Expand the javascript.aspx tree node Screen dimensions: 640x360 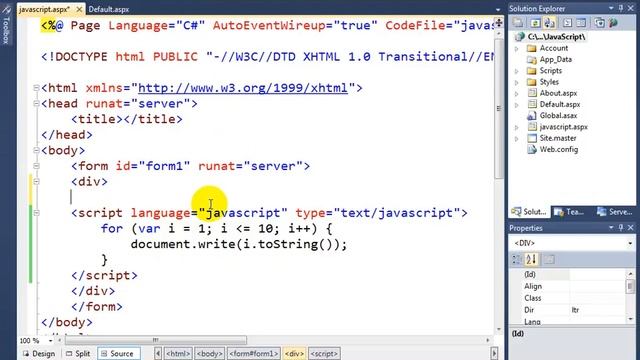(517, 127)
